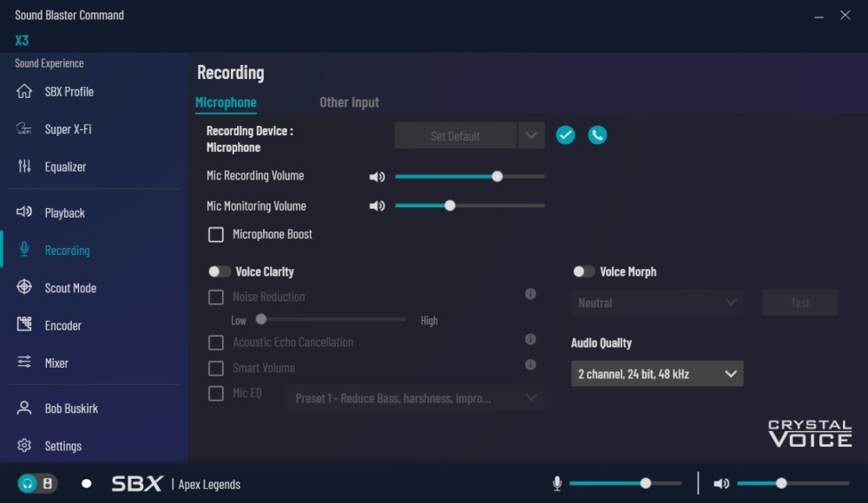Viewport: 868px width, 503px height.
Task: Check the Mic EQ checkbox
Action: click(x=216, y=394)
